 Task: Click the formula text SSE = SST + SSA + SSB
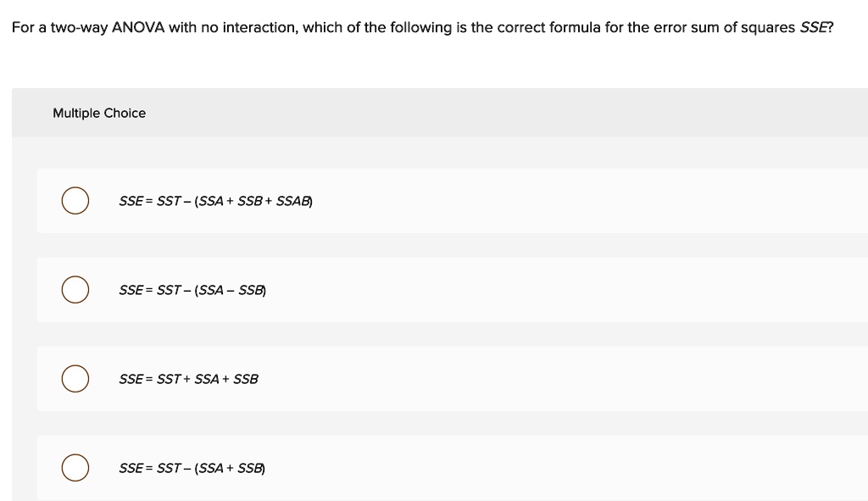coord(188,380)
